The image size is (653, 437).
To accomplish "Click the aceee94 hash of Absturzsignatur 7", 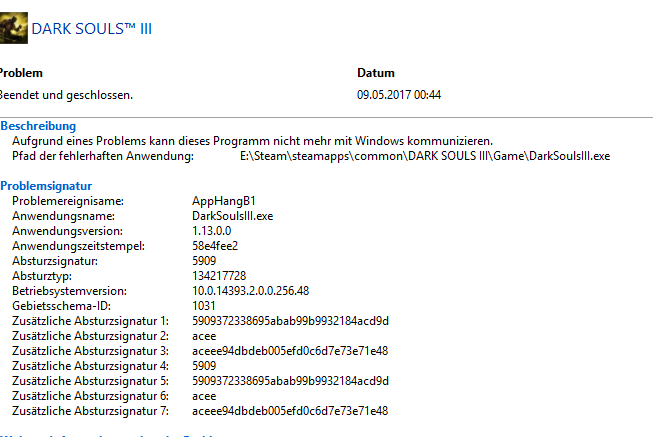I will (x=290, y=411).
